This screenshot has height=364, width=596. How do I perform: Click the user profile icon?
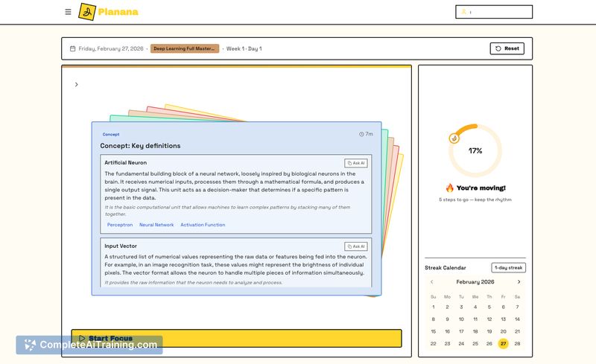coord(463,12)
